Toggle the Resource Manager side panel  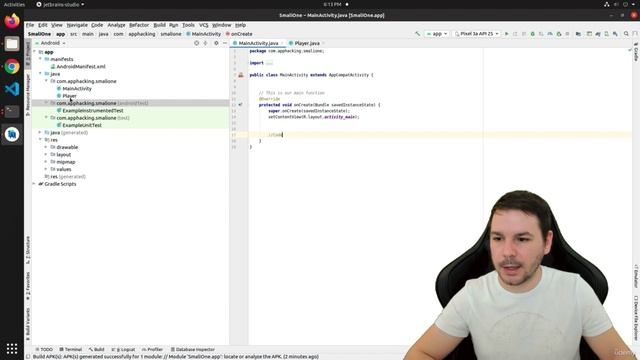click(28, 95)
